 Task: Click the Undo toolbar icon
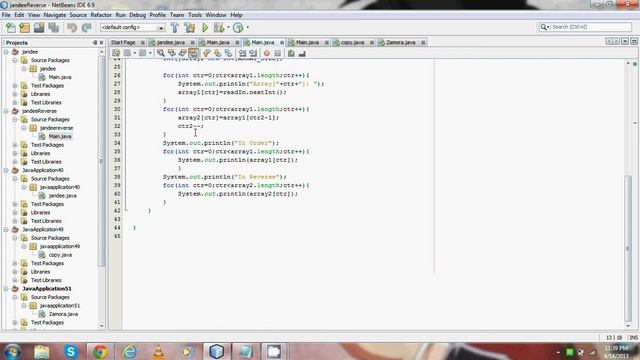coord(72,27)
